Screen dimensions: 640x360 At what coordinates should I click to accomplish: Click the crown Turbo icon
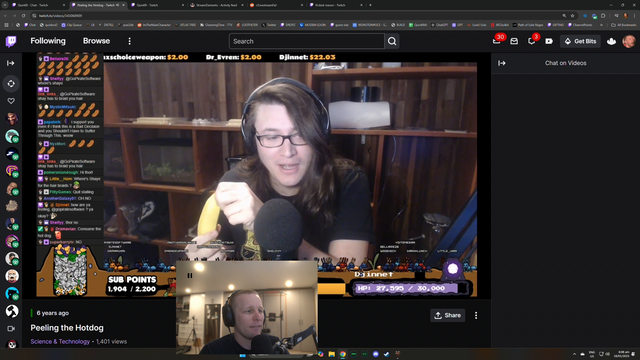tap(611, 41)
